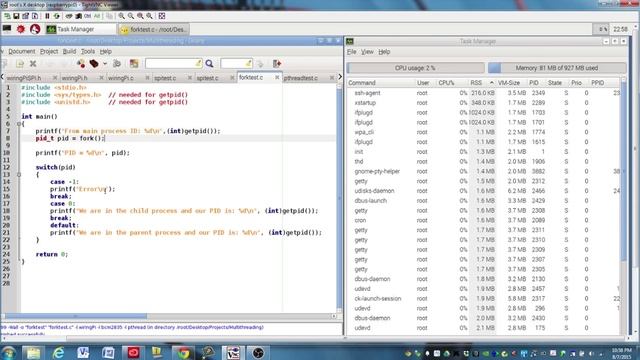Open Internet Explorer from Windows taskbar
This screenshot has height=360, width=640.
58,353
